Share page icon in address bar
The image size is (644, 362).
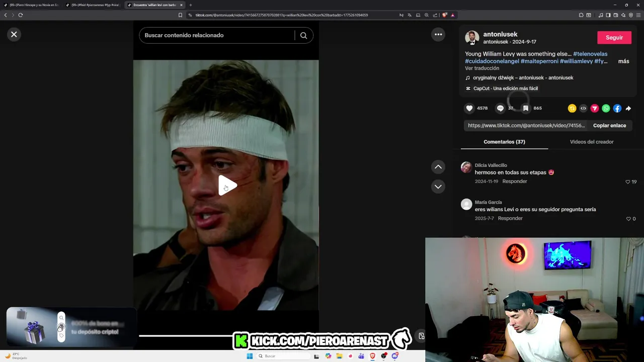pos(435,15)
